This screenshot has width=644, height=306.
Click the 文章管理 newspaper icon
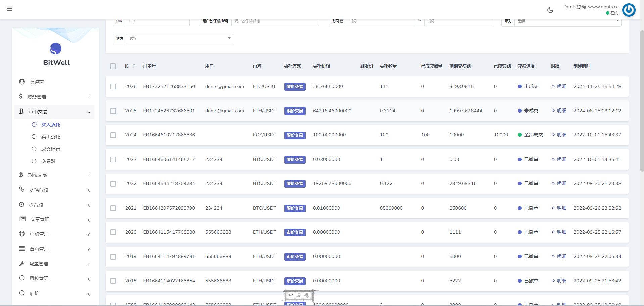(22, 219)
